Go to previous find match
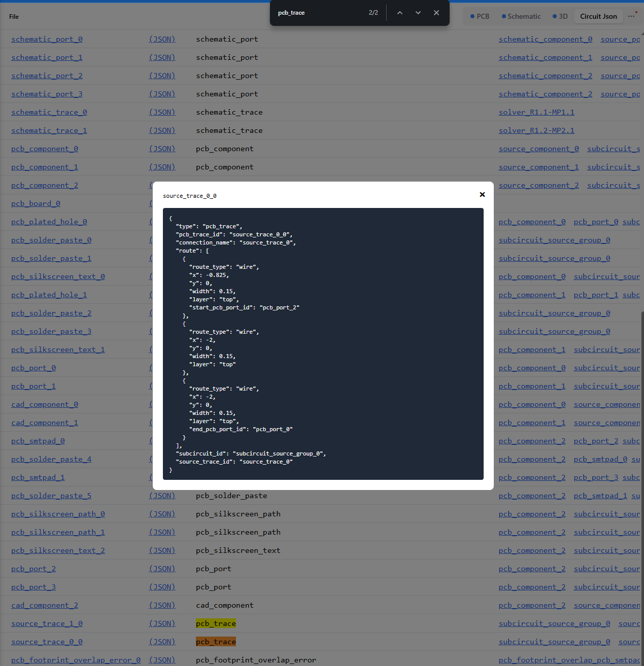This screenshot has height=666, width=644. point(400,13)
